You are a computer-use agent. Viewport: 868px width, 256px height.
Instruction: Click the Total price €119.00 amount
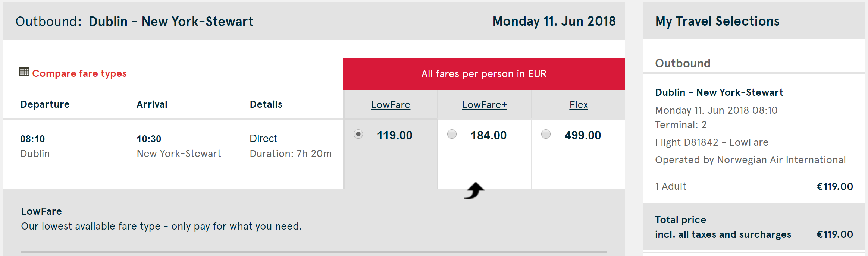tap(834, 234)
